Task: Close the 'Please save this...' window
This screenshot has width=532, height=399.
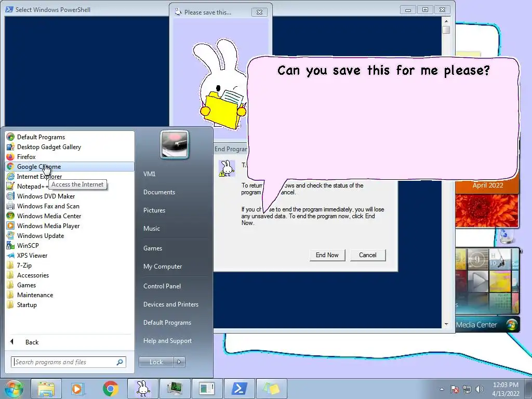Action: pos(260,12)
